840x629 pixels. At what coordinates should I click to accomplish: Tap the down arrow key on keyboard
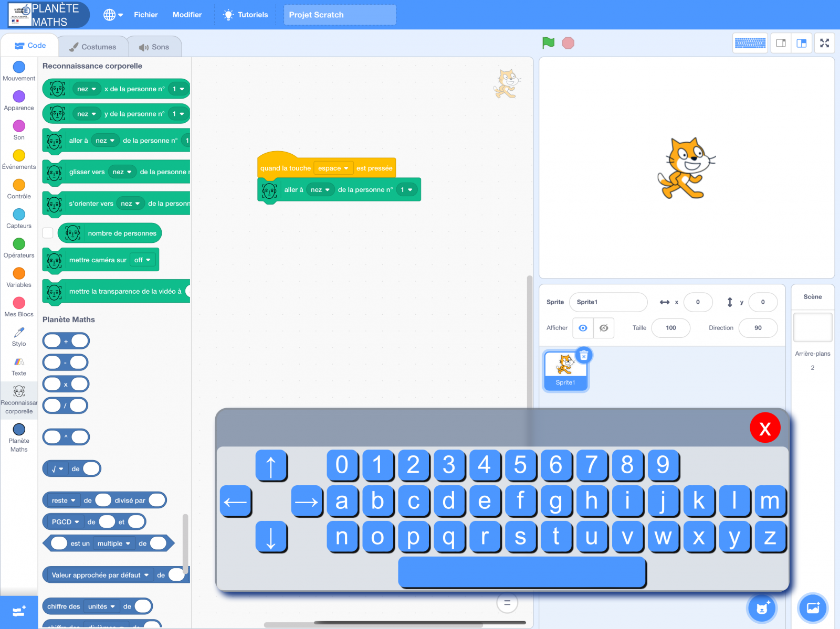[271, 537]
